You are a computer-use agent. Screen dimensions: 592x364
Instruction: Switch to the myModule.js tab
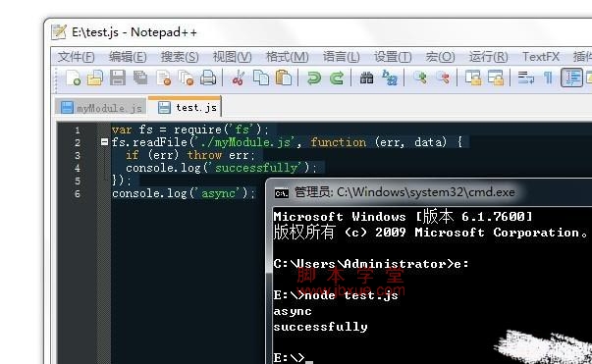pos(101,108)
